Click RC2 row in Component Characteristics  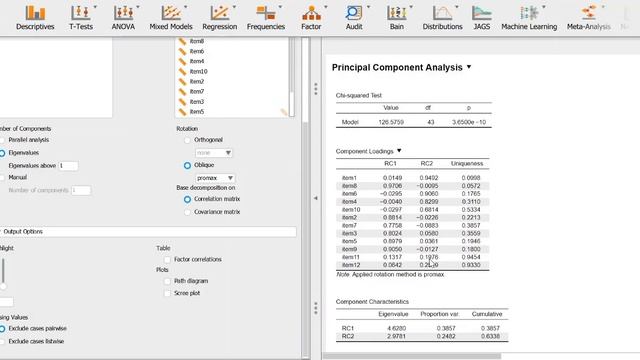tap(422, 336)
